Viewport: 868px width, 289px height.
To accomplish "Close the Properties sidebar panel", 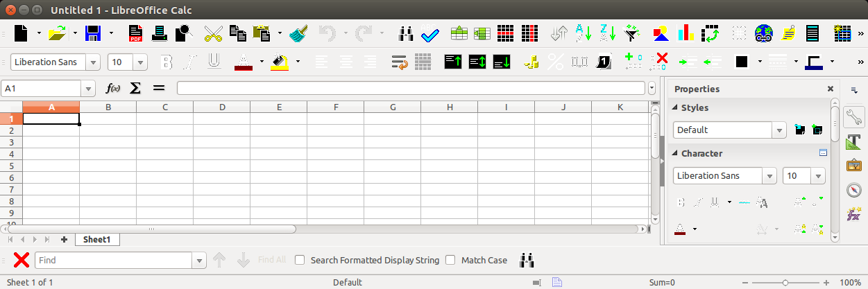I will (x=831, y=89).
